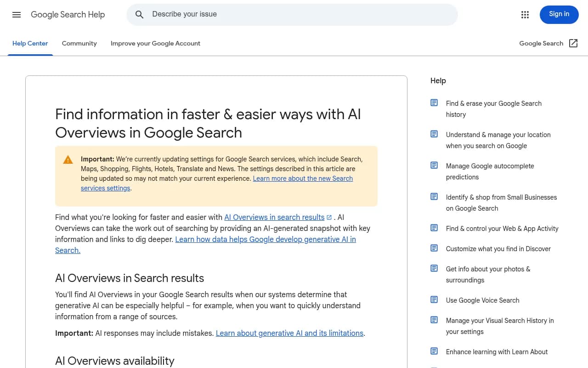Open the Google Search link at top right
The image size is (588, 368).
pyautogui.click(x=541, y=43)
